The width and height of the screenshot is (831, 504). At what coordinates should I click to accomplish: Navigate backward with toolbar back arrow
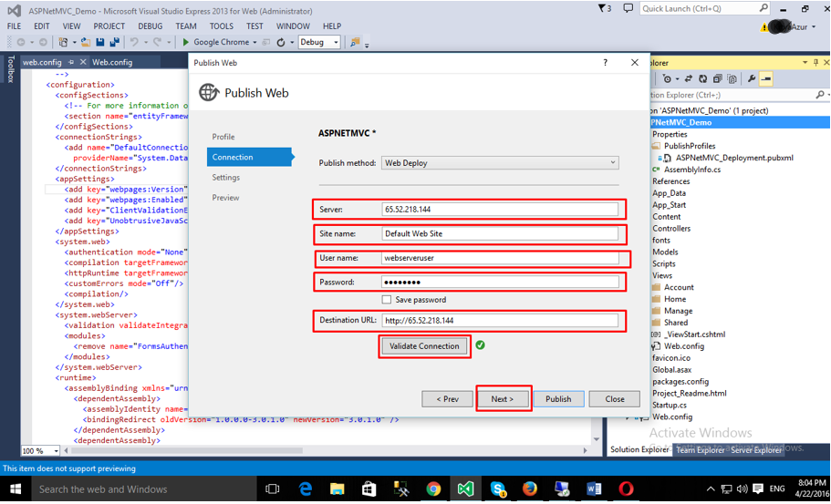coord(21,42)
